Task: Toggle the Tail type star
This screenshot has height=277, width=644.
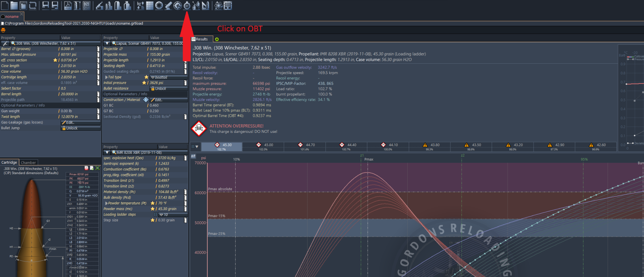Action: 146,77
